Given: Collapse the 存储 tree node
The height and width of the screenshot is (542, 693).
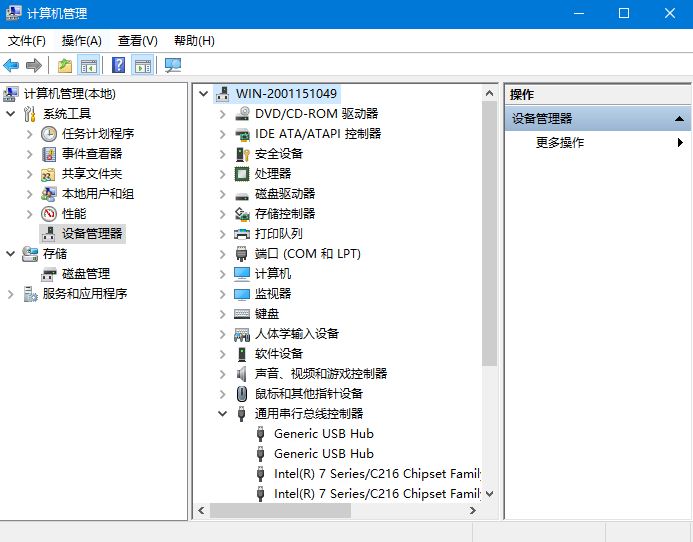Looking at the screenshot, I should click(11, 254).
